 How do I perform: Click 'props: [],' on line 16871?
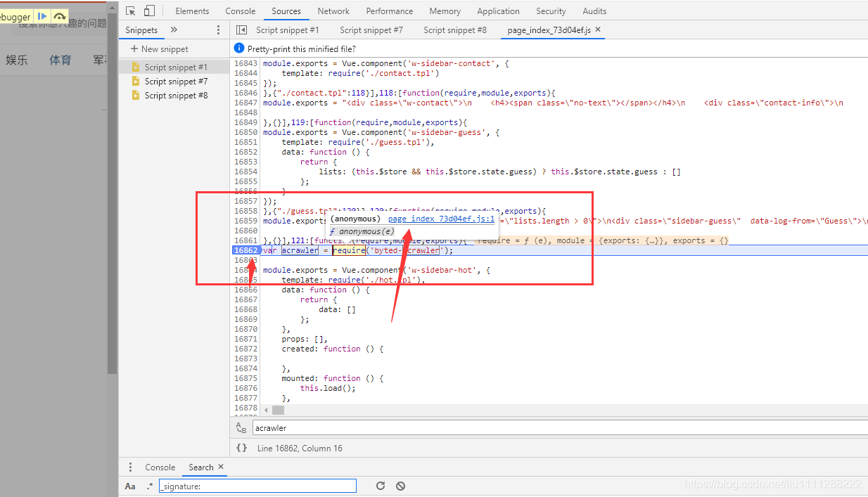tap(305, 339)
